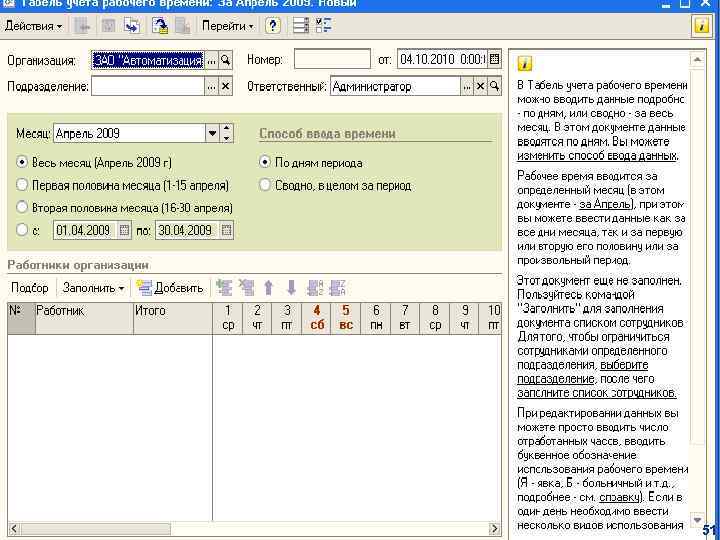Click into the Номер input field
Viewport: 720px width, 540px height.
(332, 60)
